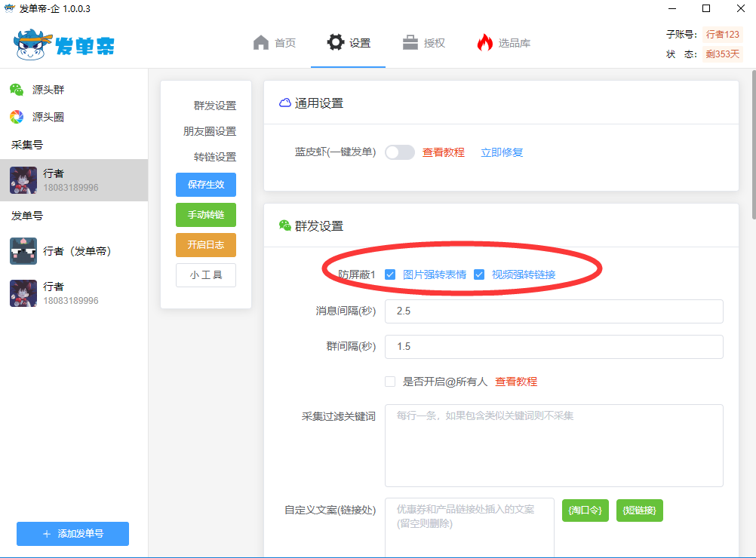Screen dimensions: 756x558
Task: Click the 立即修复 link
Action: tap(502, 152)
